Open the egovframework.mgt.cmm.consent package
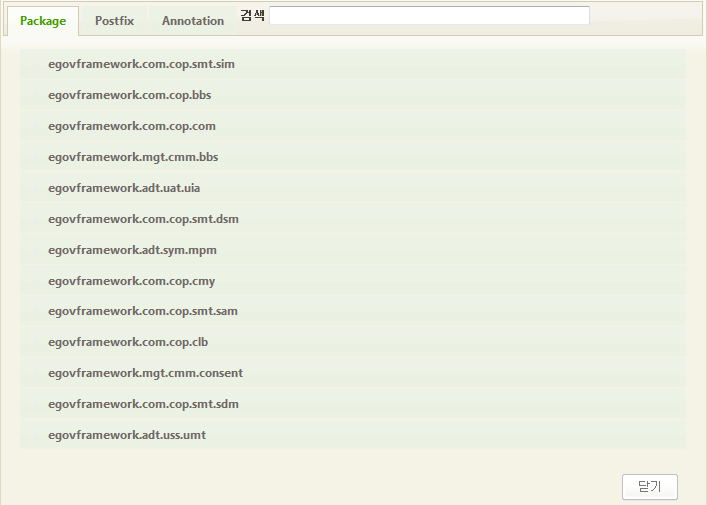Screen dimensions: 707x505 click(145, 373)
